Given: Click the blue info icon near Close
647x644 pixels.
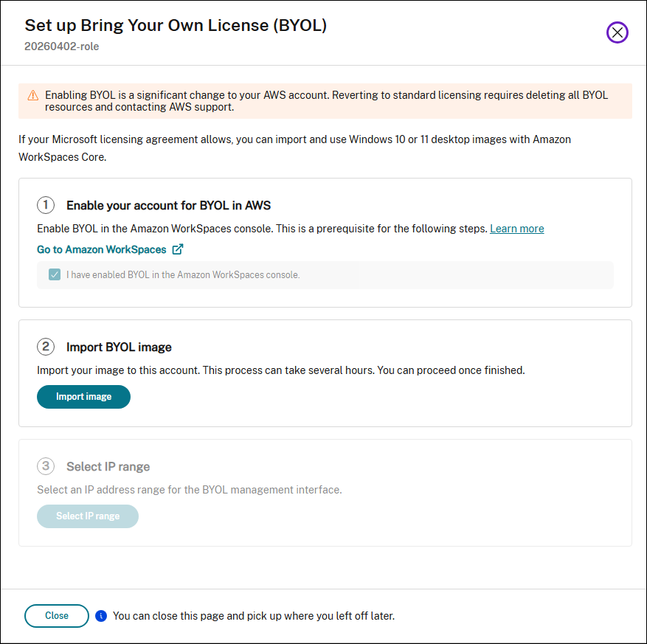Looking at the screenshot, I should 101,615.
